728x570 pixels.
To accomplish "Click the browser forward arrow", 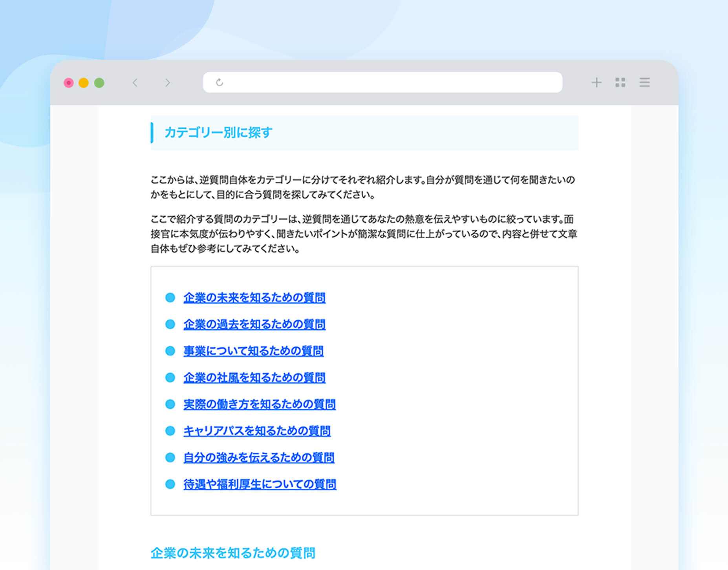I will (x=168, y=82).
